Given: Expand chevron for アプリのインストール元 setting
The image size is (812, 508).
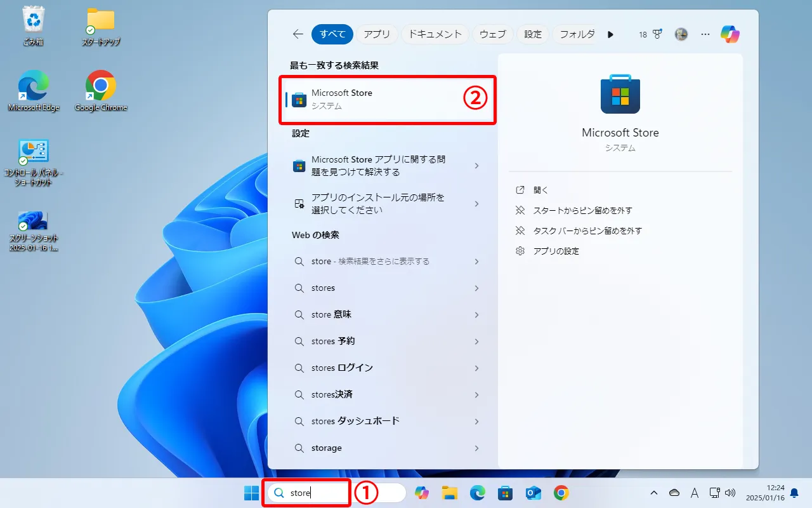Looking at the screenshot, I should [476, 204].
